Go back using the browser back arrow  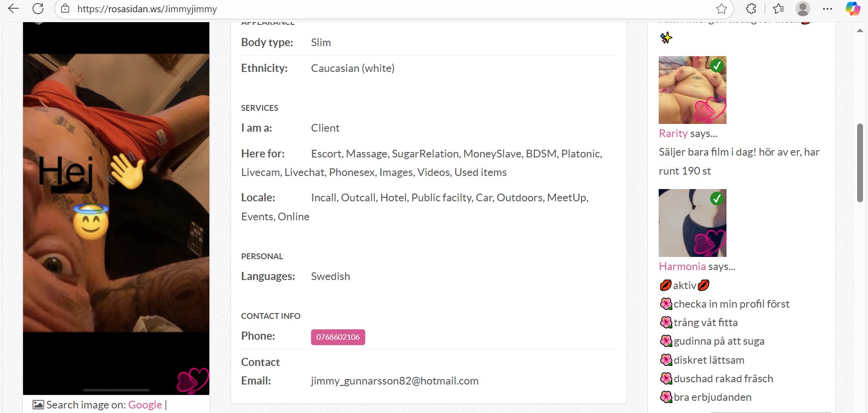[14, 9]
